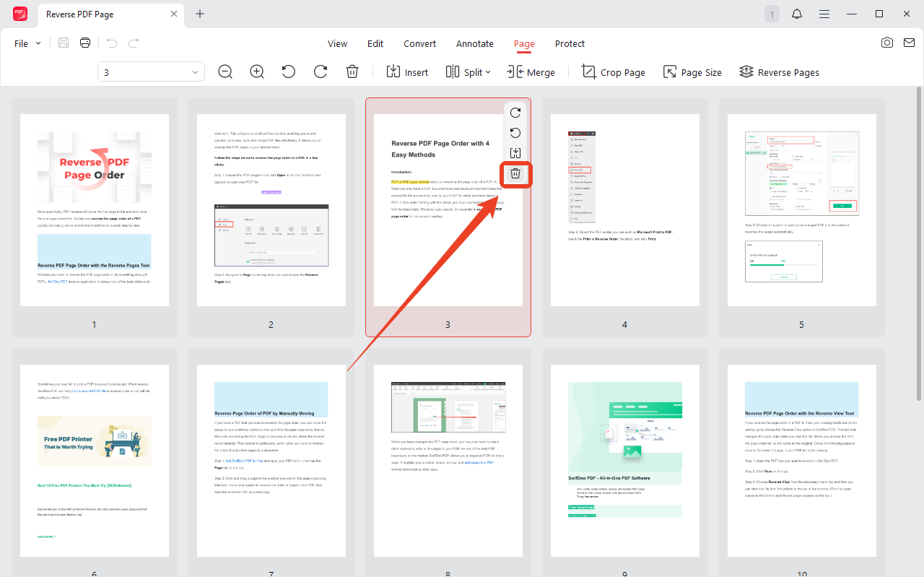Click the toolbar trash delete icon

[352, 71]
